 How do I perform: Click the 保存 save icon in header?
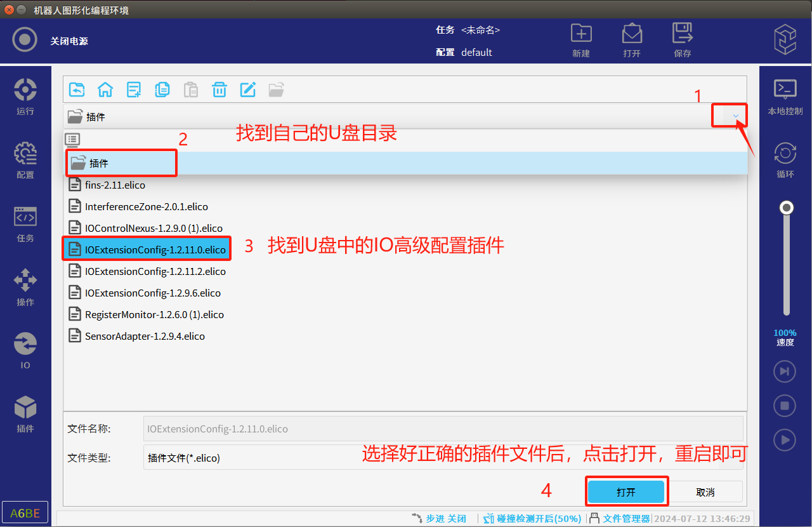point(683,39)
